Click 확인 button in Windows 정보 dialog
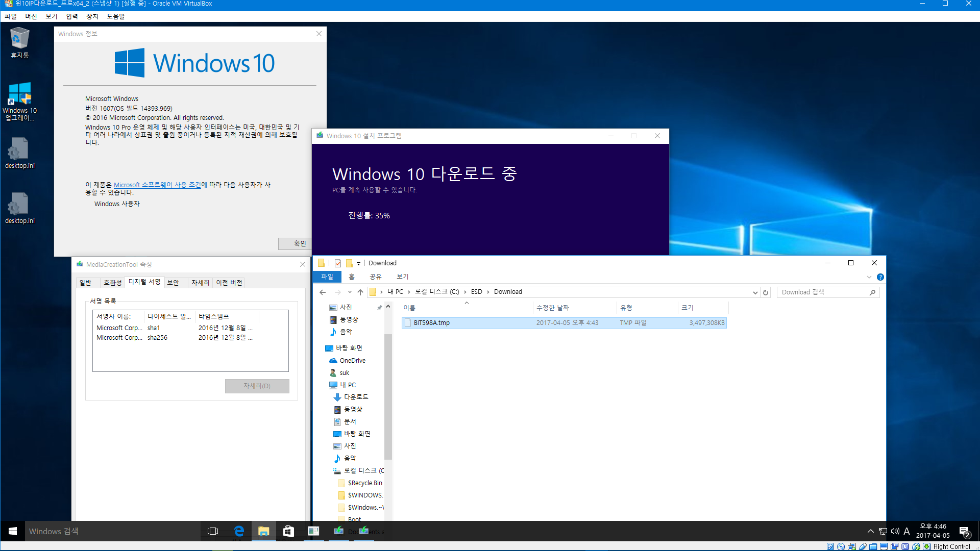The height and width of the screenshot is (551, 980). pos(296,243)
